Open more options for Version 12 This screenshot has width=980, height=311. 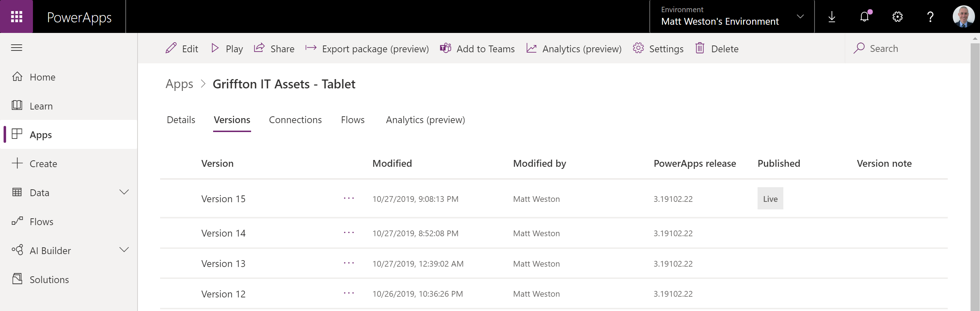[349, 293]
